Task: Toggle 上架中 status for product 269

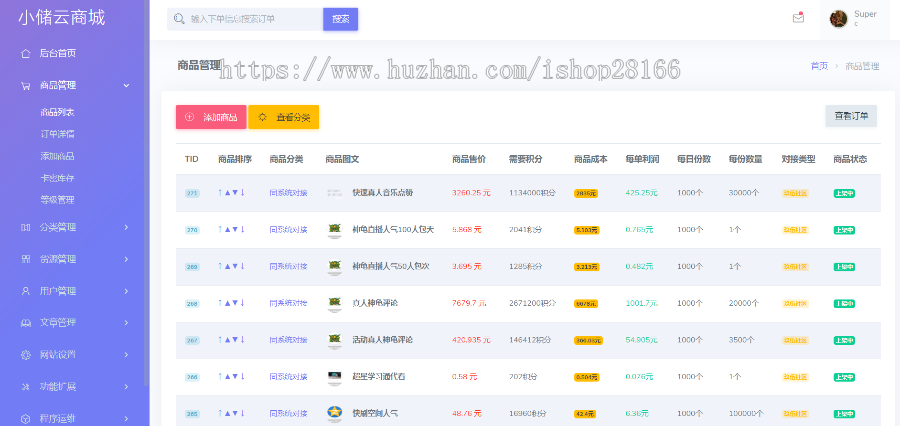Action: [x=844, y=267]
